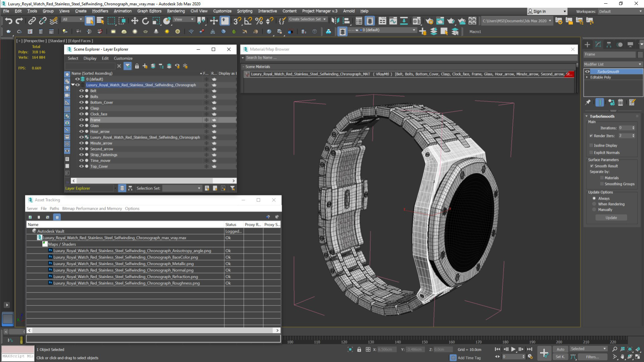Click Pin Stack icon in modifier panel
Viewport: 644px width, 362px height.
click(x=588, y=103)
